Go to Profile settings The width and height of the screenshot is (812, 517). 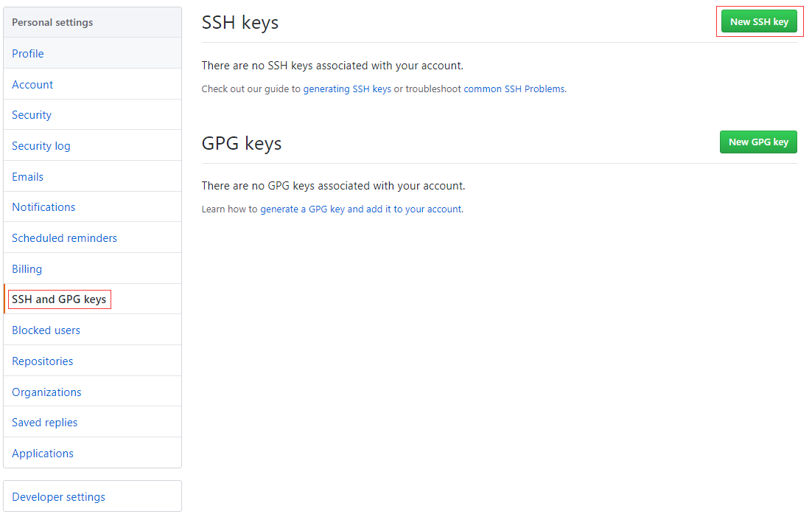click(x=92, y=53)
